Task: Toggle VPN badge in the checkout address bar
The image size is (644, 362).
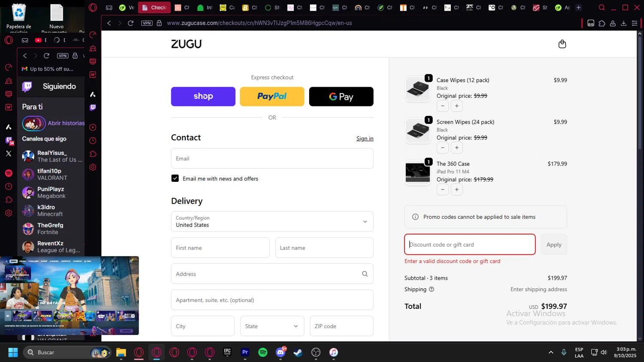Action: 147,23
